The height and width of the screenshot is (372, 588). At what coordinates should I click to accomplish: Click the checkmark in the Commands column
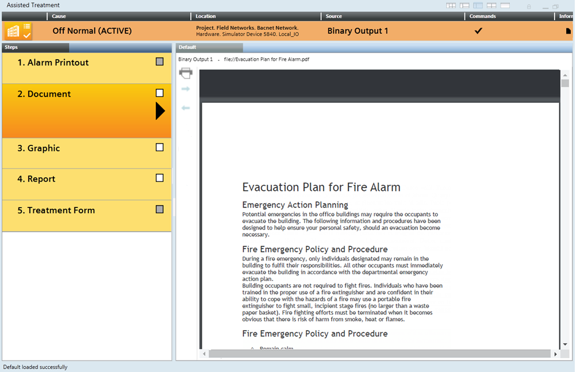[x=478, y=31]
